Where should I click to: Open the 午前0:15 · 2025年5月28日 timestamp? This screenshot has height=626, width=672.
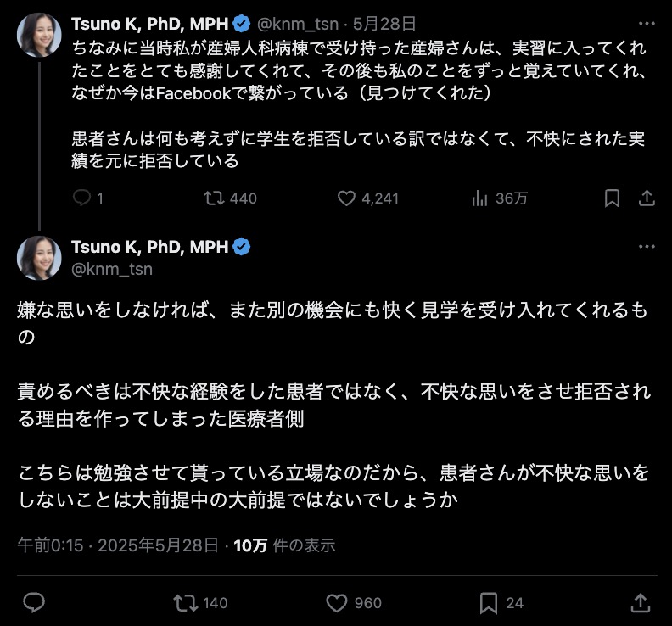click(118, 545)
